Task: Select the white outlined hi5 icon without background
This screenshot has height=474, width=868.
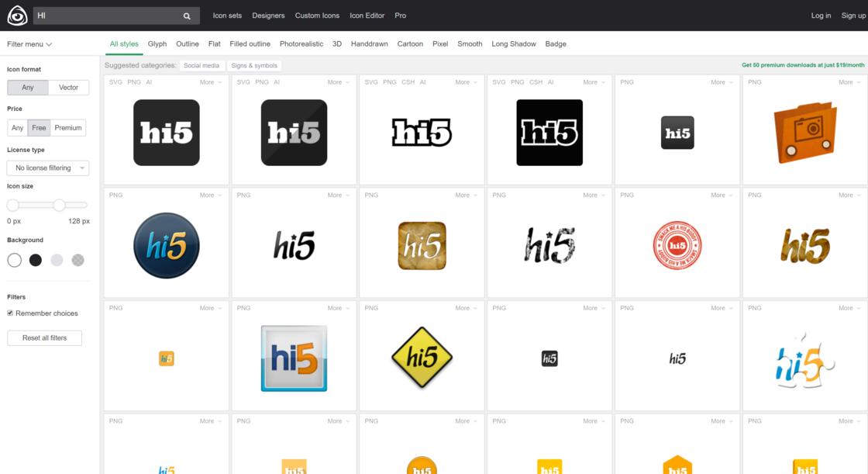Action: click(x=422, y=133)
